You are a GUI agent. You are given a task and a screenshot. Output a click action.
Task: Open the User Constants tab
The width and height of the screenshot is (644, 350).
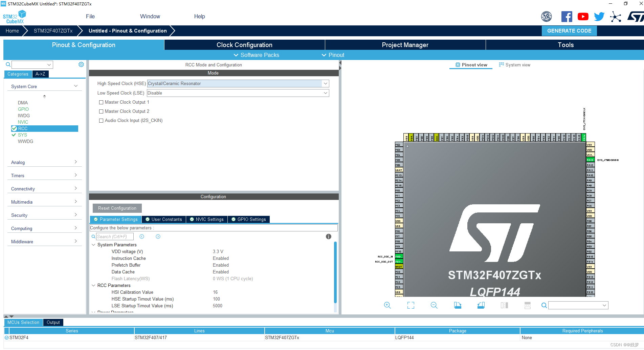pos(164,219)
